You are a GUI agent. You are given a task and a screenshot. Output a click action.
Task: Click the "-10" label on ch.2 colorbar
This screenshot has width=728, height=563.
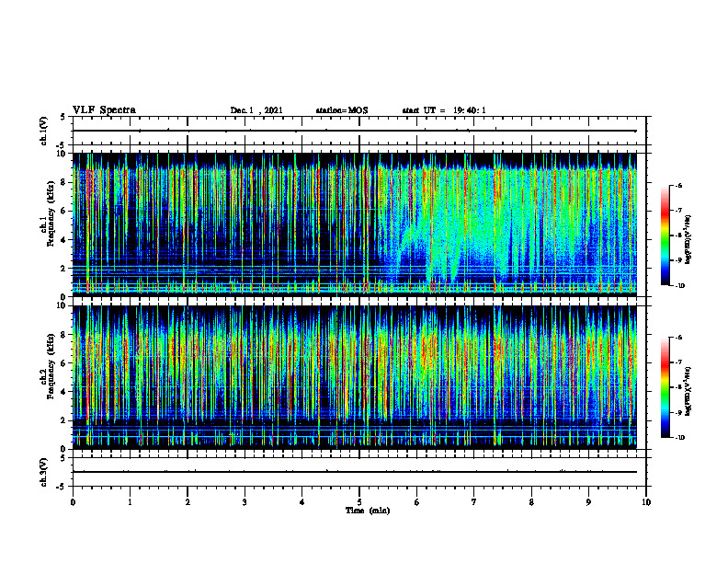[x=679, y=438]
